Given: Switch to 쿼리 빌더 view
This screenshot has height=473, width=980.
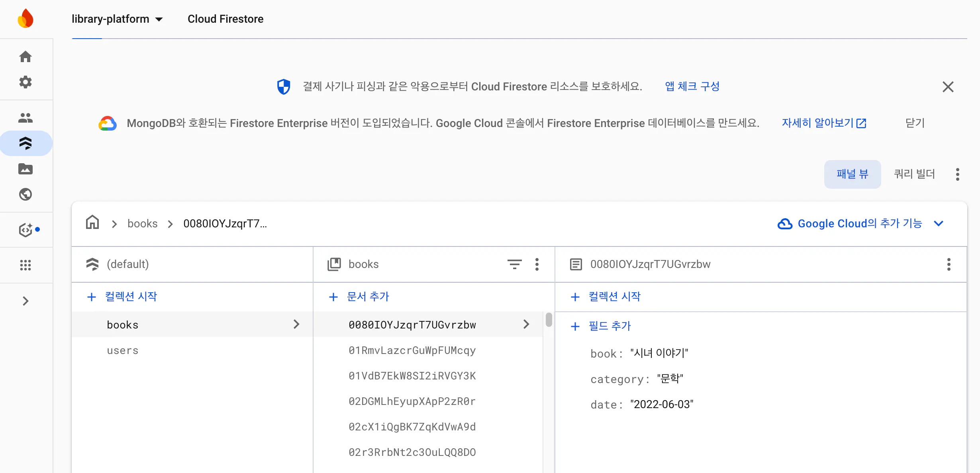Looking at the screenshot, I should click(914, 174).
